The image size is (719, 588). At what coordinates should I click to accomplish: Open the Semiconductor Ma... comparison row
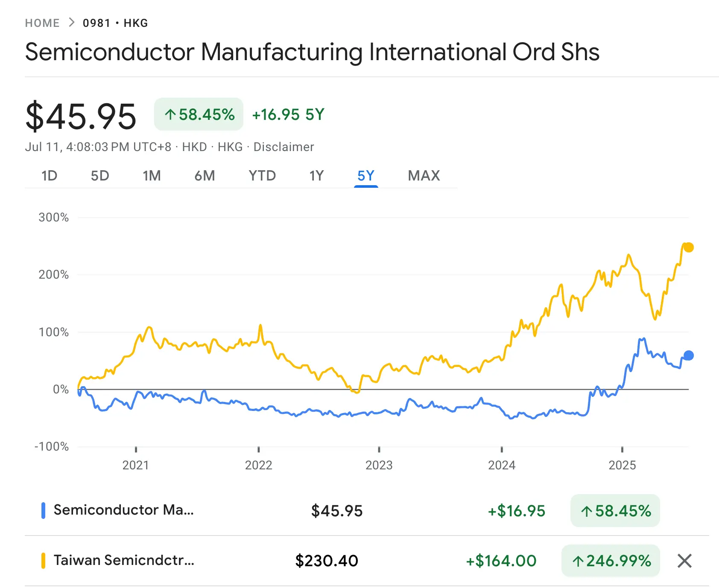[367, 511]
